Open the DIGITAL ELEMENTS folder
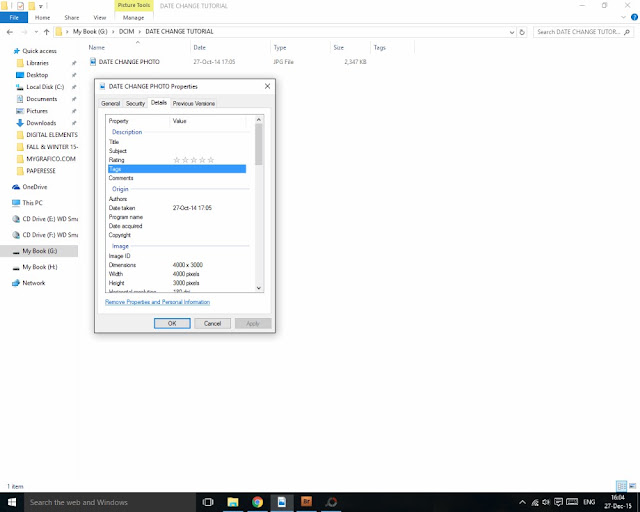640x512 pixels. pyautogui.click(x=52, y=135)
